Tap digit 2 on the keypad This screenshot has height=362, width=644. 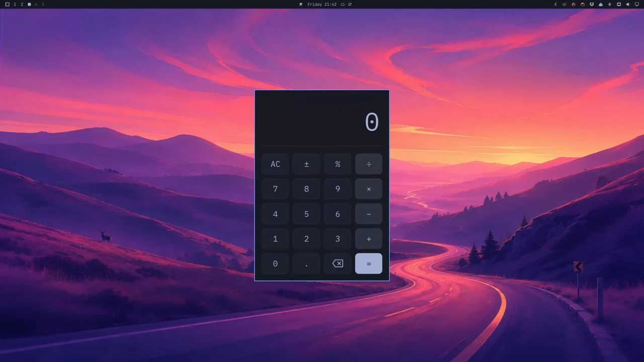(x=306, y=239)
